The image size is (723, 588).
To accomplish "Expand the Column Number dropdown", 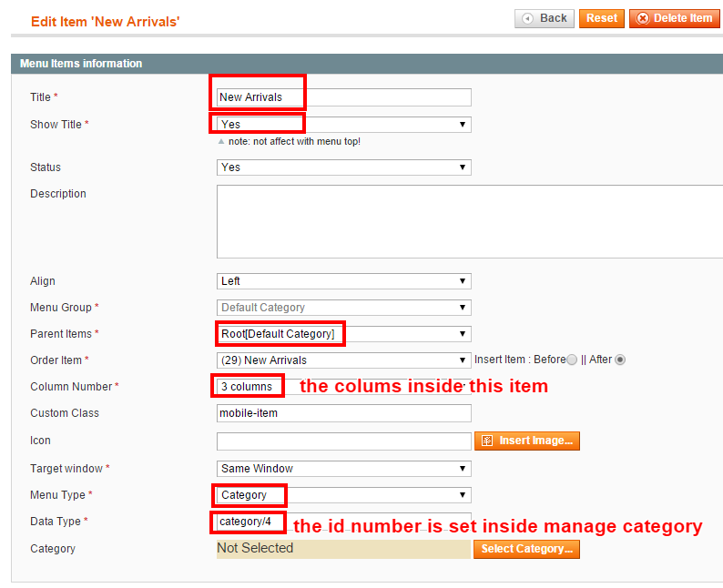I will coord(343,387).
